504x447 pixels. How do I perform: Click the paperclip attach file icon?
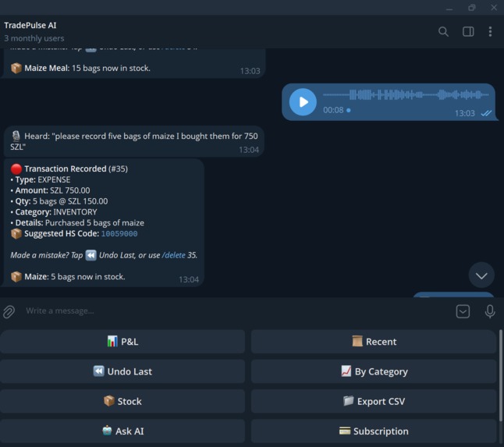9,311
